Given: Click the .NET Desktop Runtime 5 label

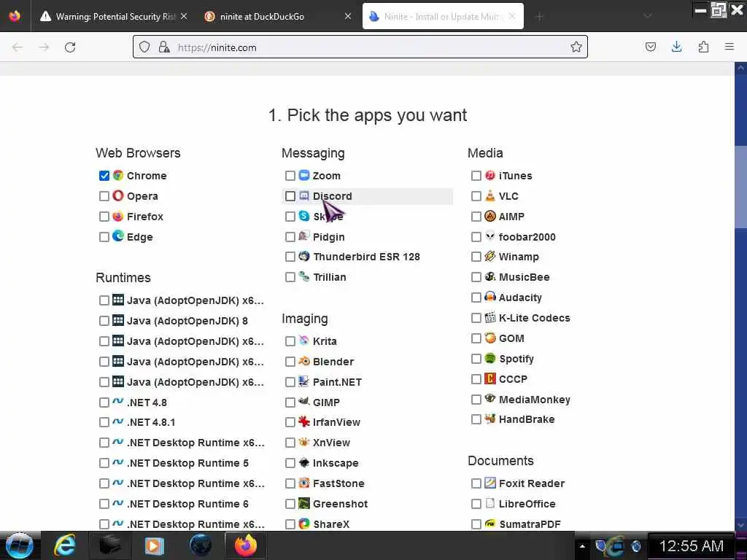Looking at the screenshot, I should pyautogui.click(x=187, y=463).
